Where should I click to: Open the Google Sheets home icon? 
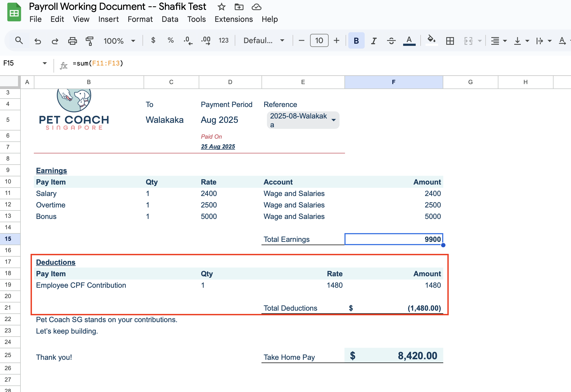tap(14, 12)
